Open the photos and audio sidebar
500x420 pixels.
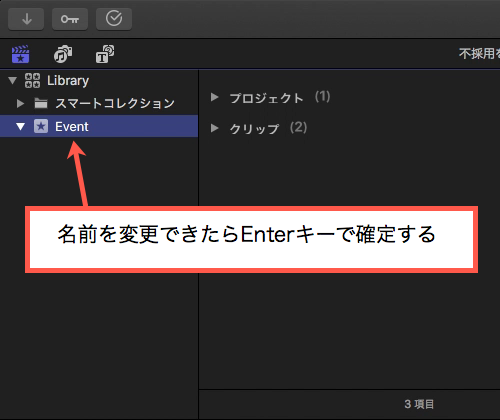point(63,54)
